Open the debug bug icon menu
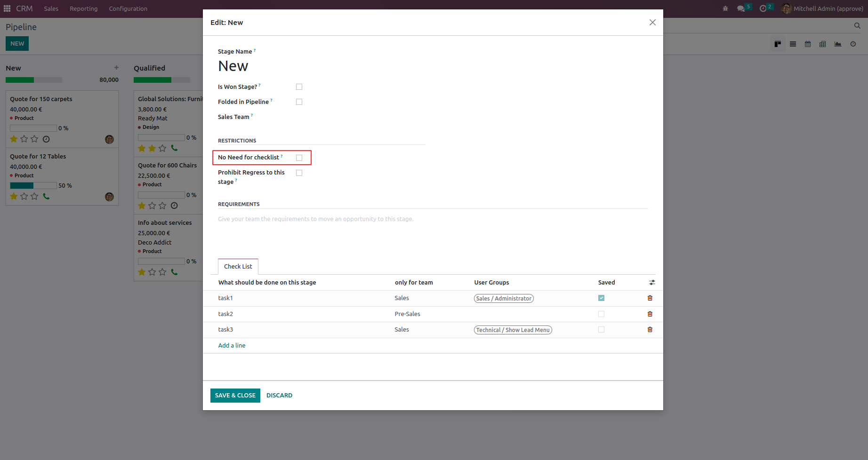 tap(725, 8)
